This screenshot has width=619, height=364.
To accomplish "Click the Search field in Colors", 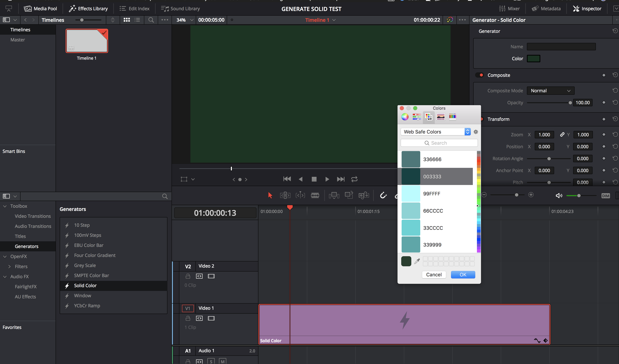I will point(439,143).
